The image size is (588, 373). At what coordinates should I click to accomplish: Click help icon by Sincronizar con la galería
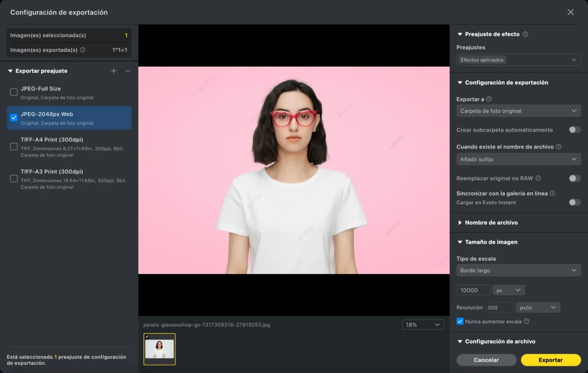pyautogui.click(x=553, y=194)
